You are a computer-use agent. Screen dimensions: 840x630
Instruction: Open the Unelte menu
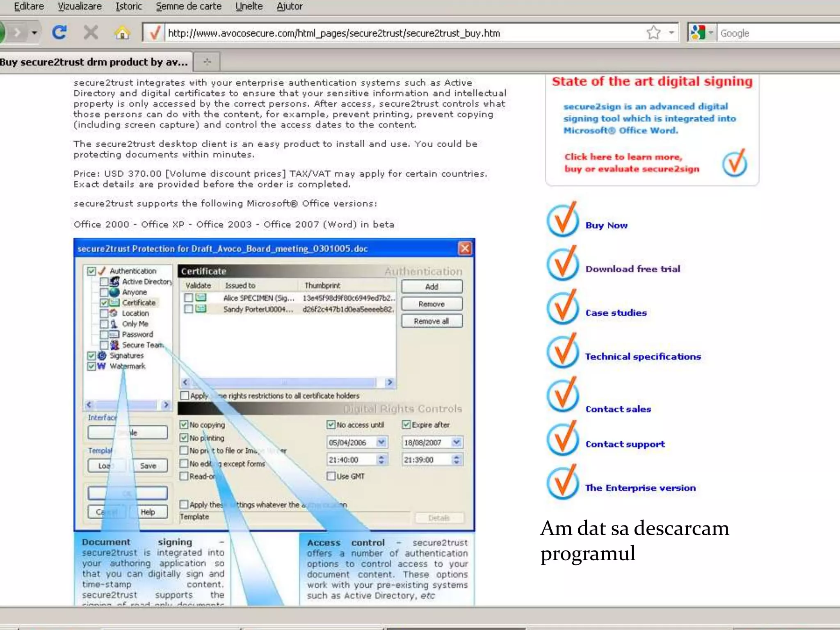(x=249, y=6)
